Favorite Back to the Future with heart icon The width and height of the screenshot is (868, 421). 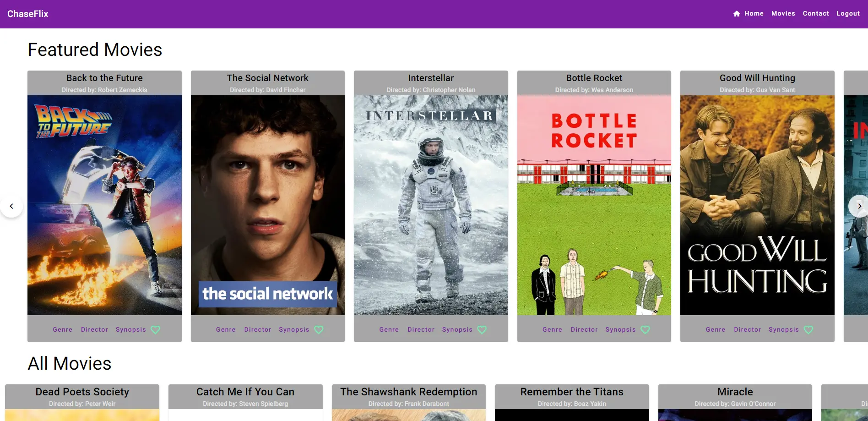[x=155, y=330]
